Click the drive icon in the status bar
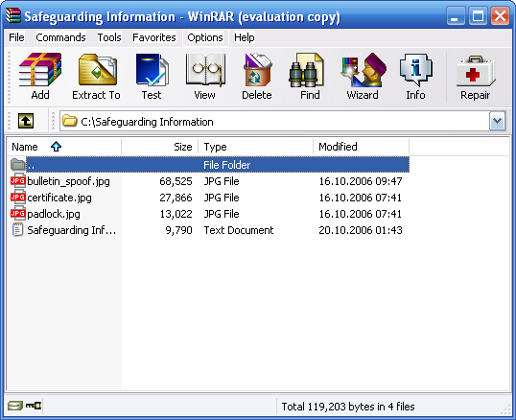 pyautogui.click(x=15, y=406)
